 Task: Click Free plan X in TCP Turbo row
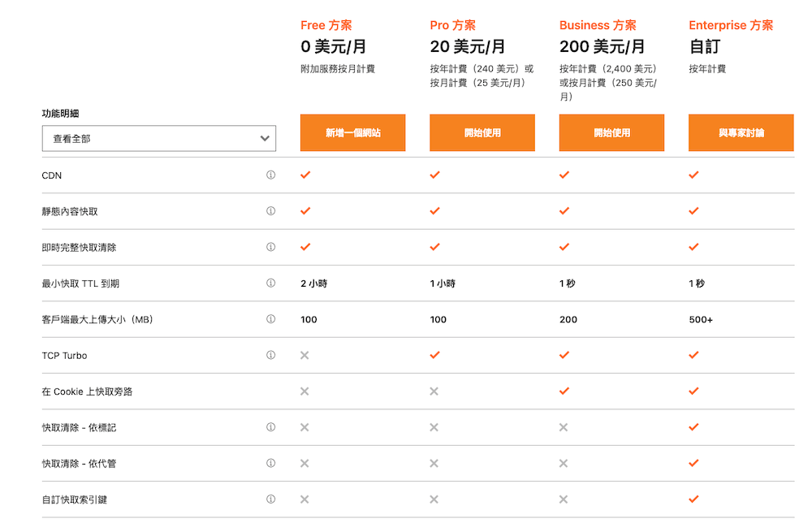point(304,355)
